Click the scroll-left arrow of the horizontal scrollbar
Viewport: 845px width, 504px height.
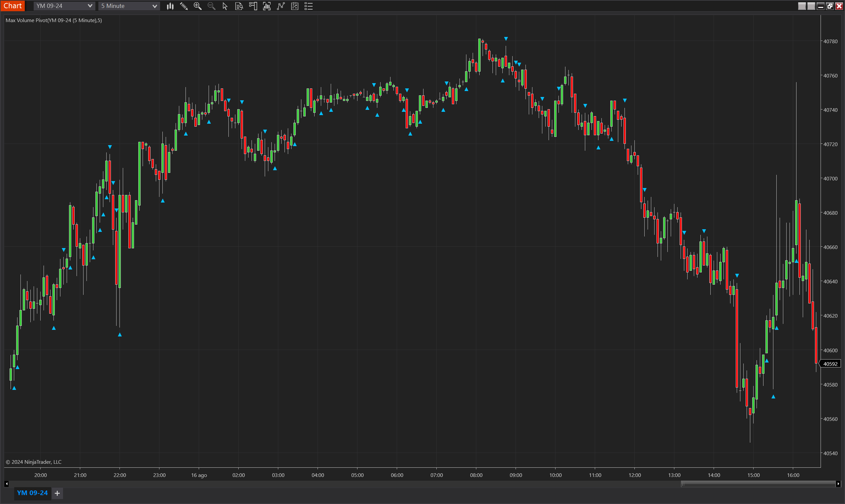7,484
